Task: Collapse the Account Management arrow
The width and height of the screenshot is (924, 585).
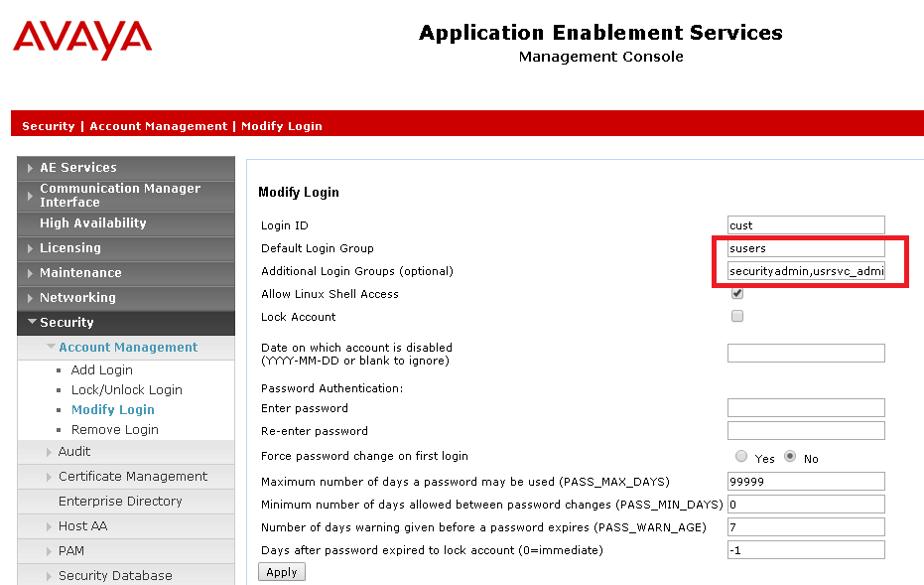Action: (x=52, y=347)
